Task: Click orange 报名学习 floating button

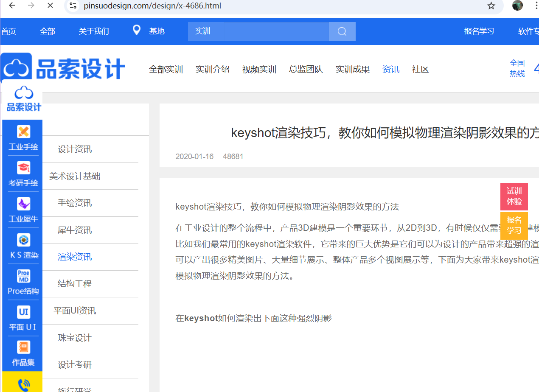Action: tap(514, 225)
